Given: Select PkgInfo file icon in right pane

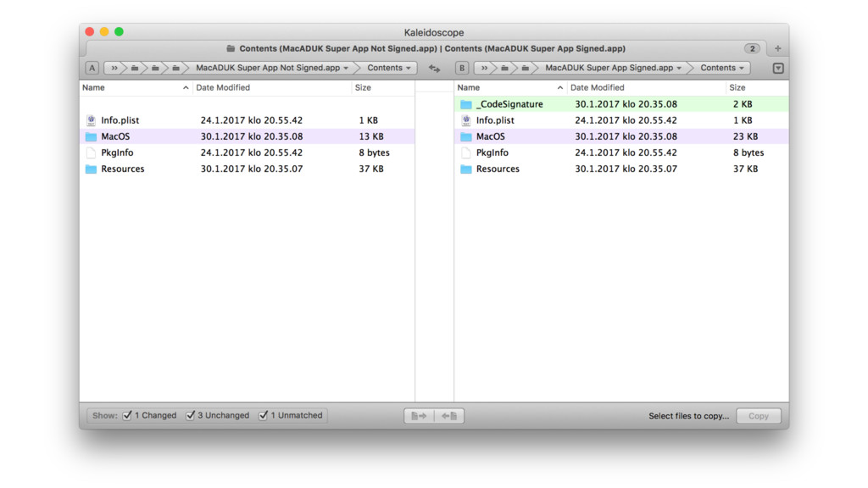Looking at the screenshot, I should pos(466,152).
